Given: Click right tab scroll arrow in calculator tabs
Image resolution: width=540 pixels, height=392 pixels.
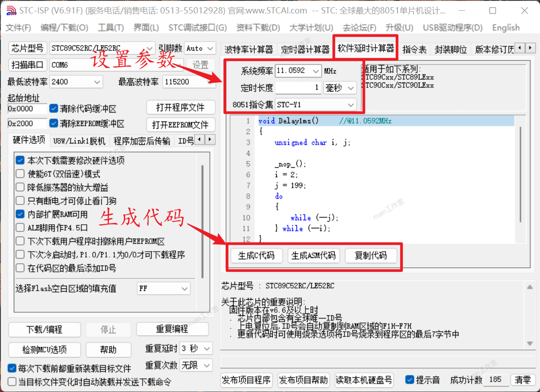Looking at the screenshot, I should [531, 48].
